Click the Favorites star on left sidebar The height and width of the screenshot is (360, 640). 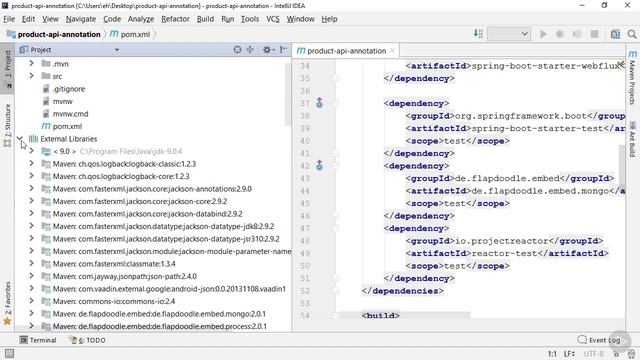point(7,321)
